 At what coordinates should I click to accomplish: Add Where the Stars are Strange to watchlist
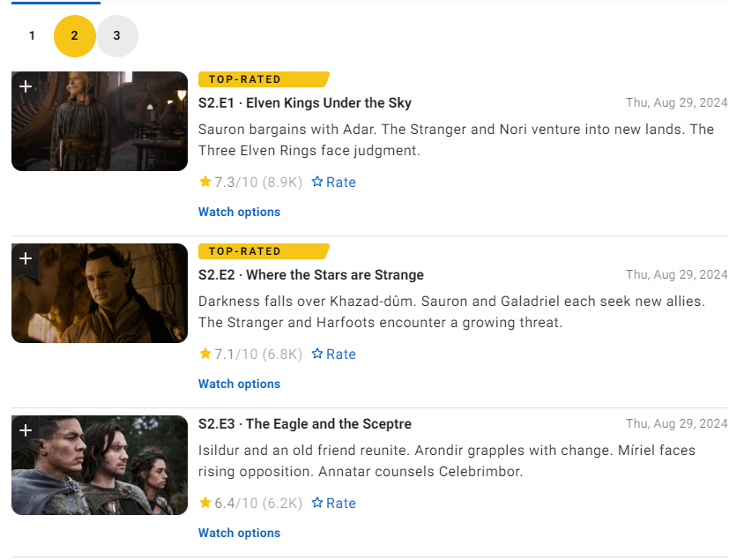(26, 258)
